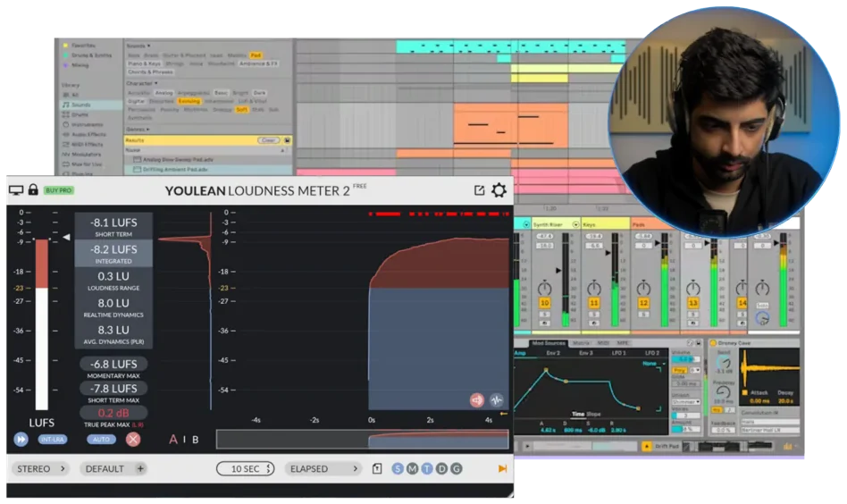Click the waveform icon on the graph
The image size is (847, 504).
pos(497,399)
